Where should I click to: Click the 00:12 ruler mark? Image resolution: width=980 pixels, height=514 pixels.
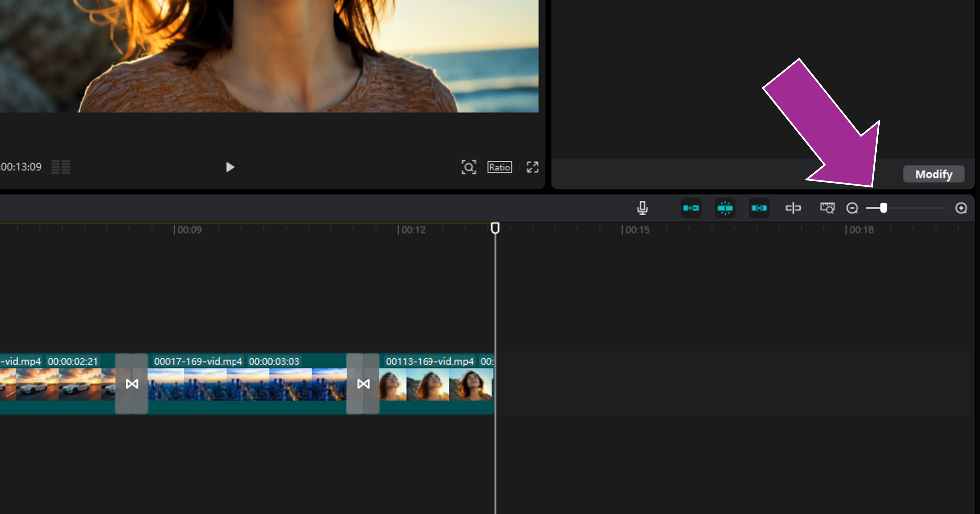(x=413, y=230)
